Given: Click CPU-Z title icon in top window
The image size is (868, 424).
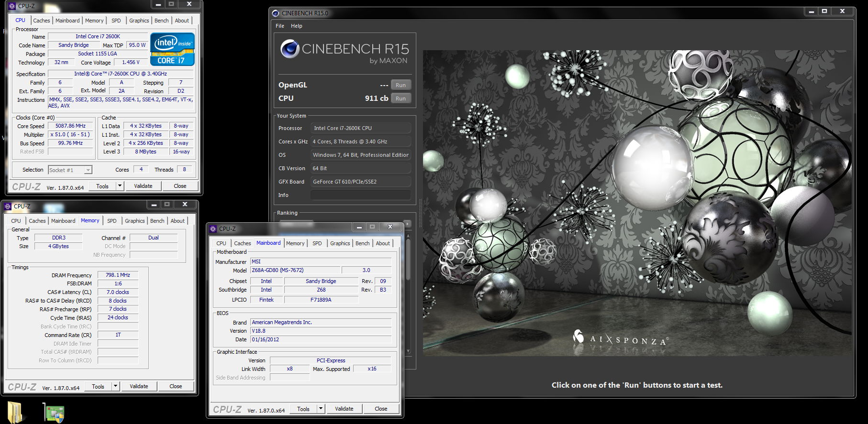Looking at the screenshot, I should tap(12, 6).
